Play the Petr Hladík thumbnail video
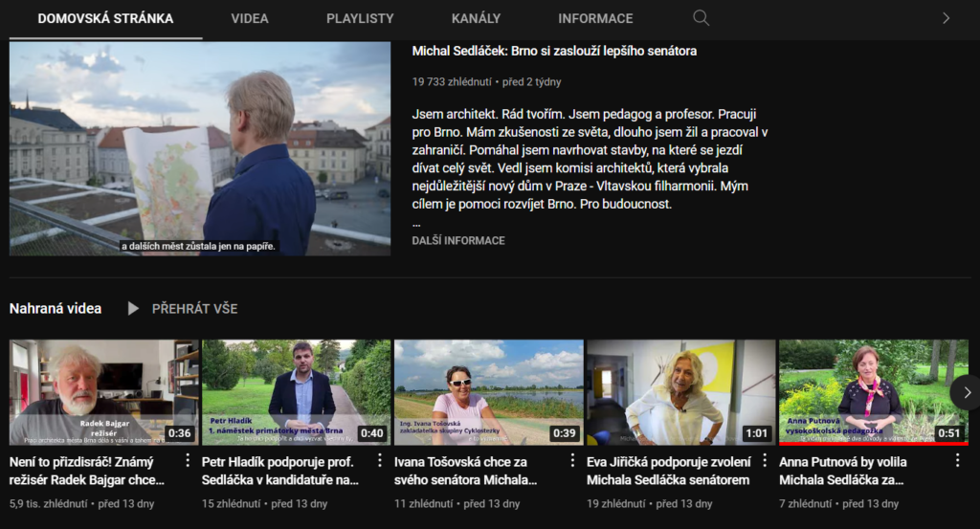The width and height of the screenshot is (980, 529). point(297,392)
